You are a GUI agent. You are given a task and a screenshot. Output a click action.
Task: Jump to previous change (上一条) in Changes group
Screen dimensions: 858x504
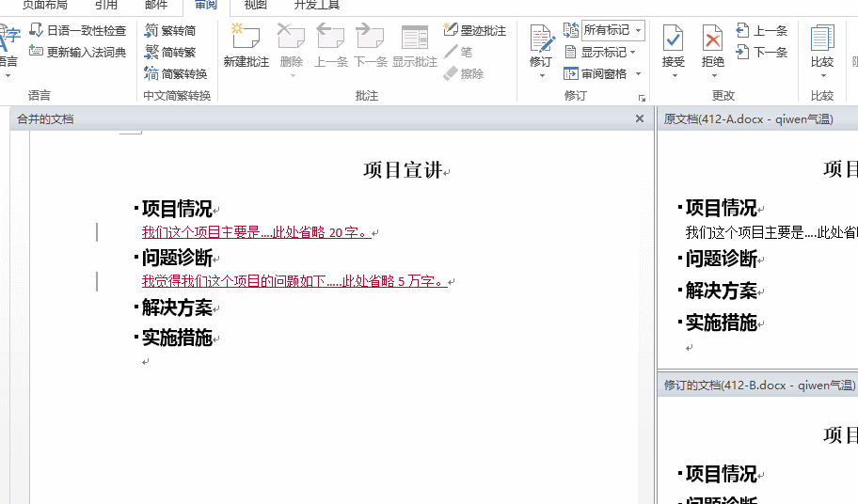pyautogui.click(x=762, y=31)
